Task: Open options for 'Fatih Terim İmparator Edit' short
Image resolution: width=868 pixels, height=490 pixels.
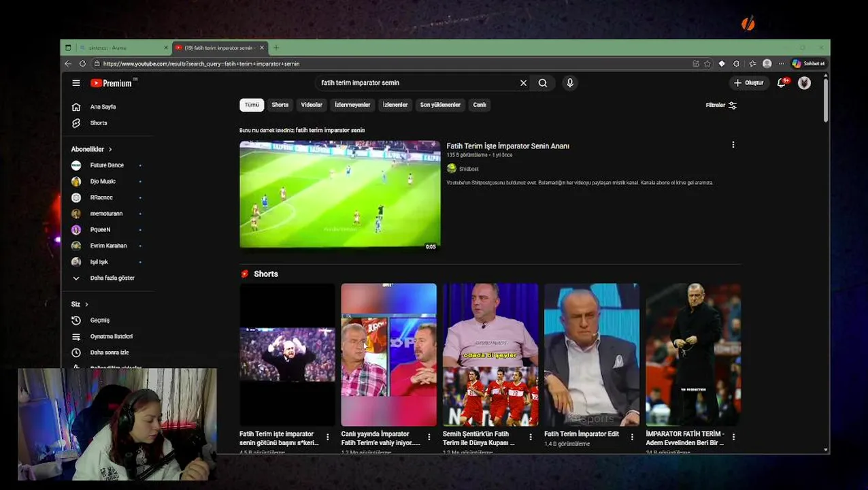Action: point(632,437)
